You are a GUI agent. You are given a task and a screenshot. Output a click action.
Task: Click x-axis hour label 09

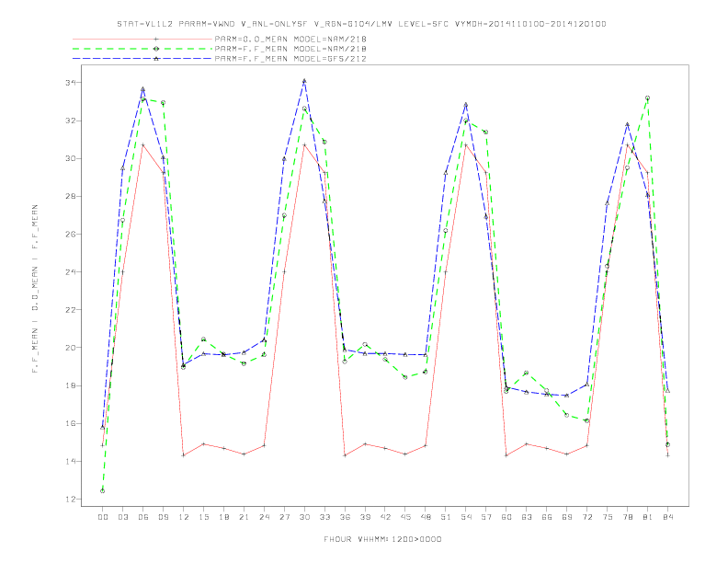point(163,517)
